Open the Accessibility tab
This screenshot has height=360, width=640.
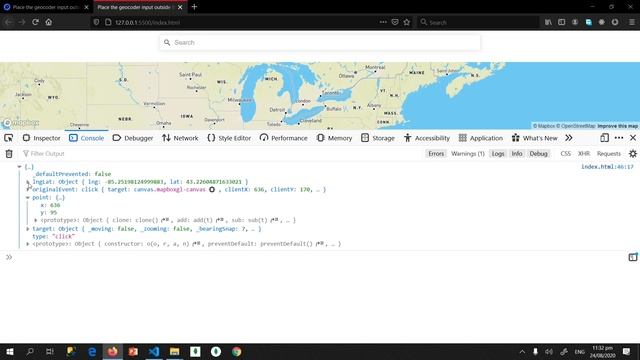click(x=427, y=138)
